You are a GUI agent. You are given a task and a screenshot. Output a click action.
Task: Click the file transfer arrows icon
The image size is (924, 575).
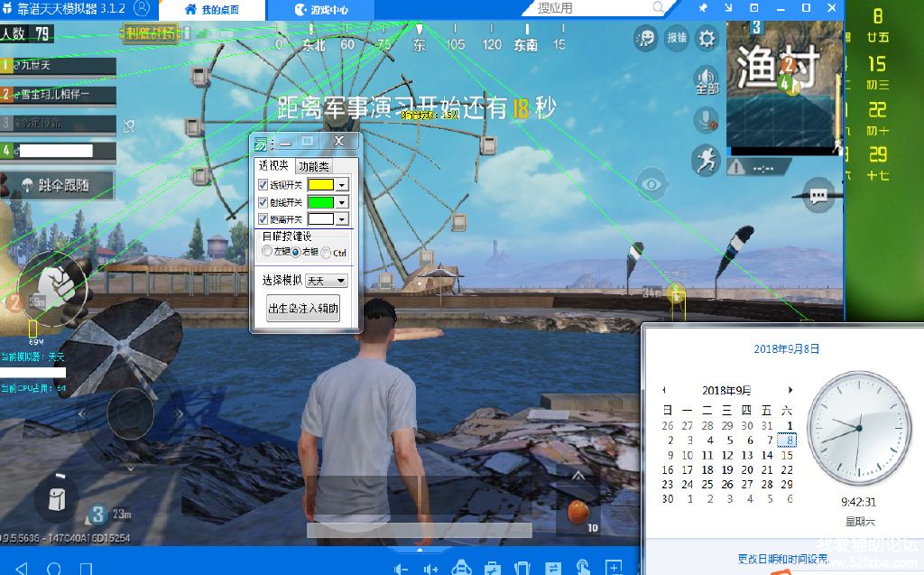[x=553, y=568]
